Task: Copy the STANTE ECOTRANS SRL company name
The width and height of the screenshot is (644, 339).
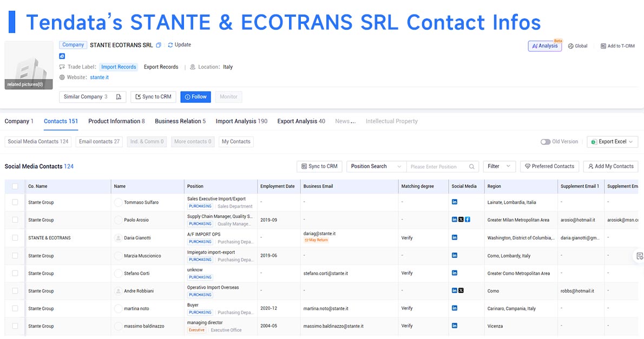Action: (159, 45)
